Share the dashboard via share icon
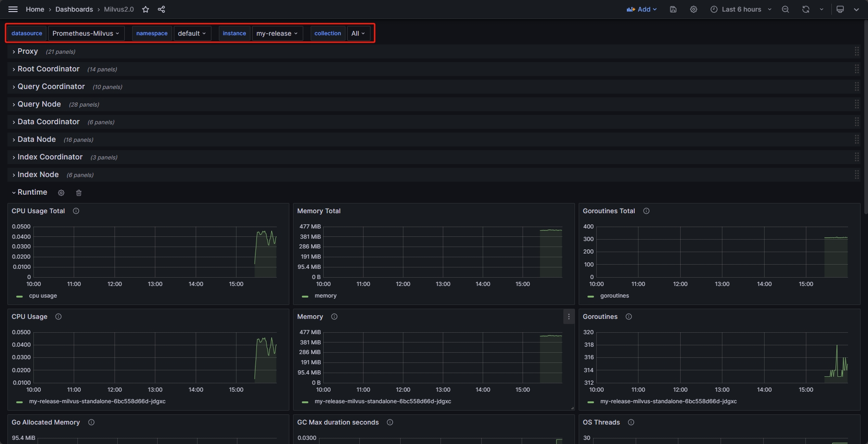868x444 pixels. (x=161, y=9)
